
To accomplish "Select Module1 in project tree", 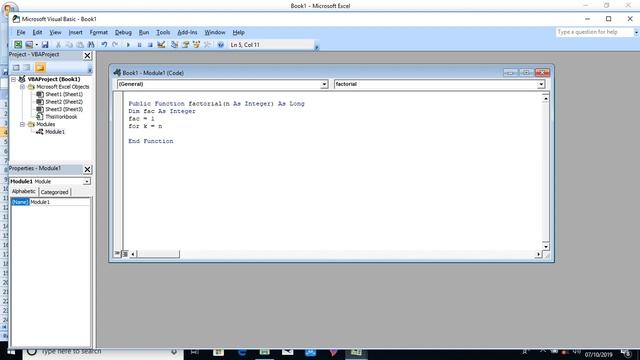I will pos(55,132).
